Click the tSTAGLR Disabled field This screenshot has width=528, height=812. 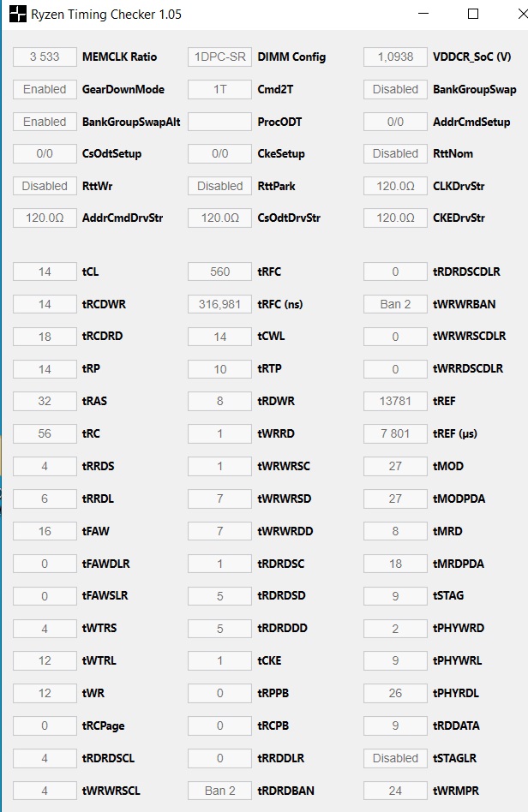click(x=395, y=758)
